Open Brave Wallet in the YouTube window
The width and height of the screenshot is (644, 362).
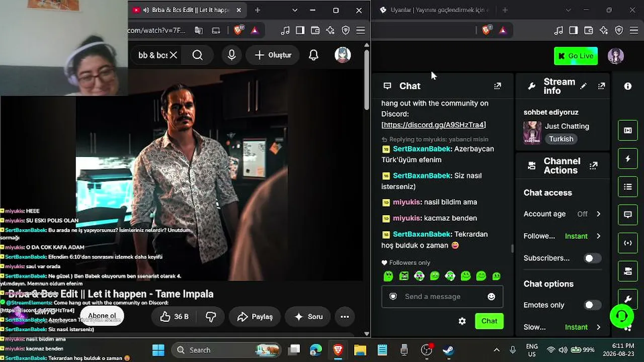[x=315, y=30]
